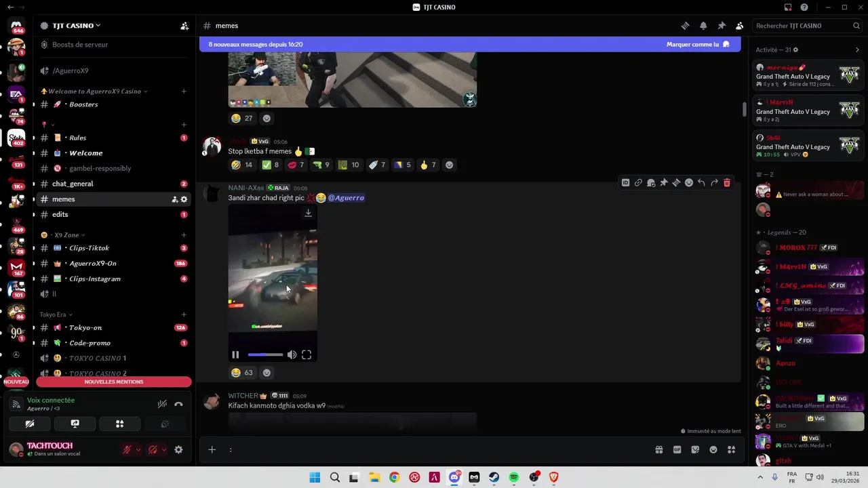868x488 pixels.
Task: Add reaction via hover toolbar smiley
Action: (689, 183)
